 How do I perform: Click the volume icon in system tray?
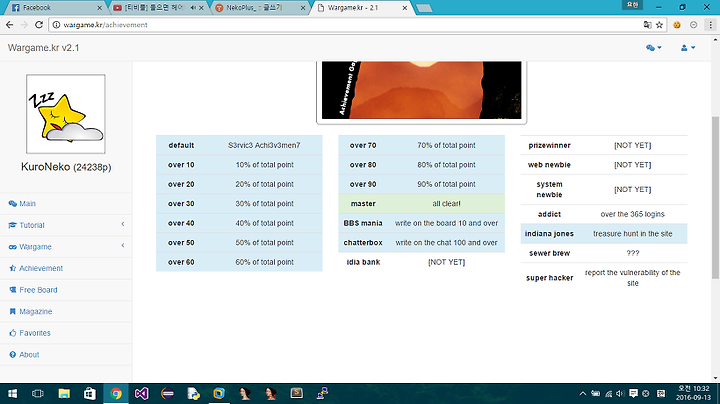click(x=620, y=393)
